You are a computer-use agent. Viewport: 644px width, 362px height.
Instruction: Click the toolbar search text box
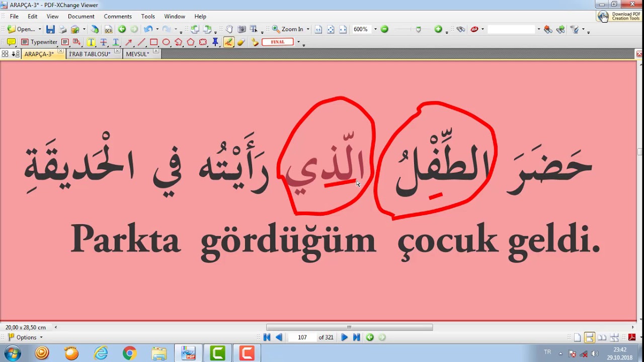click(x=512, y=29)
